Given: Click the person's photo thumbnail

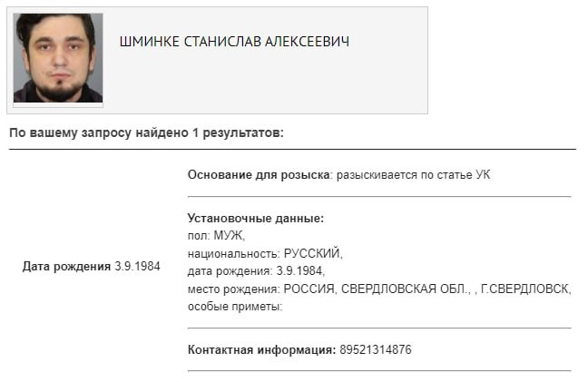Looking at the screenshot, I should coord(58,58).
